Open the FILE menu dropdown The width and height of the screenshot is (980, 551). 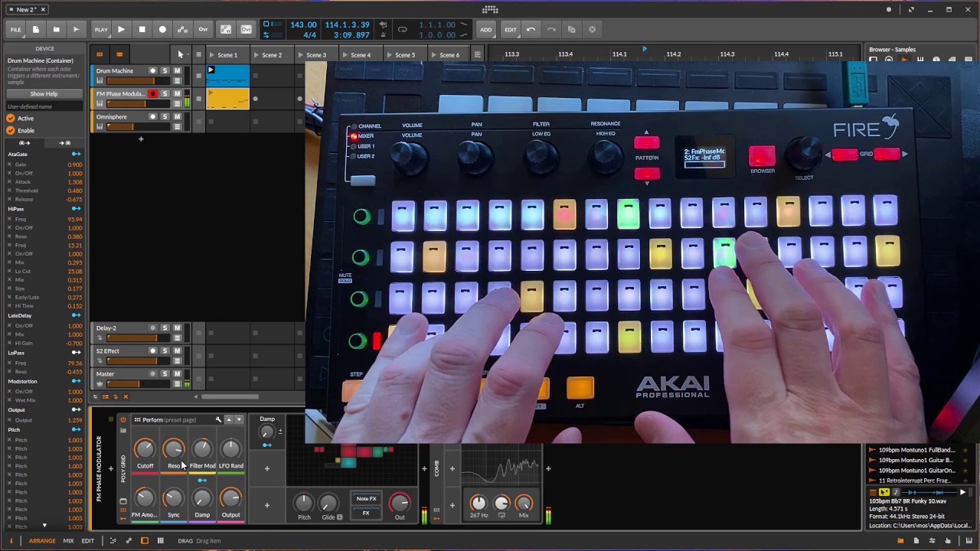16,29
